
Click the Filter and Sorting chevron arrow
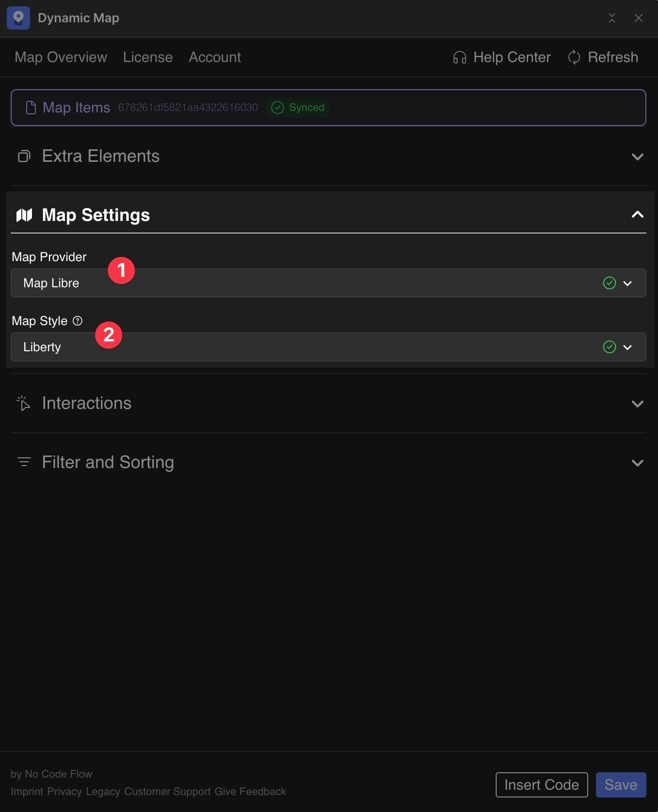click(638, 463)
